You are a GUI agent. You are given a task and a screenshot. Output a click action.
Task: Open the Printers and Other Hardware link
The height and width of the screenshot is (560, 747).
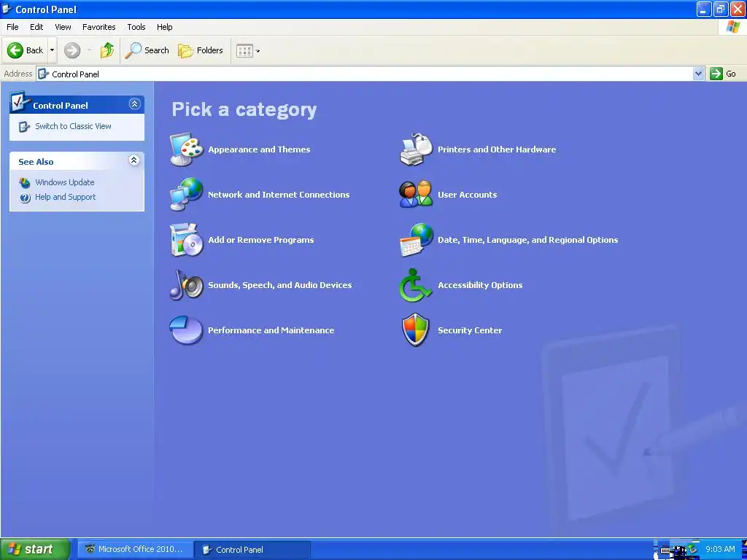point(497,149)
